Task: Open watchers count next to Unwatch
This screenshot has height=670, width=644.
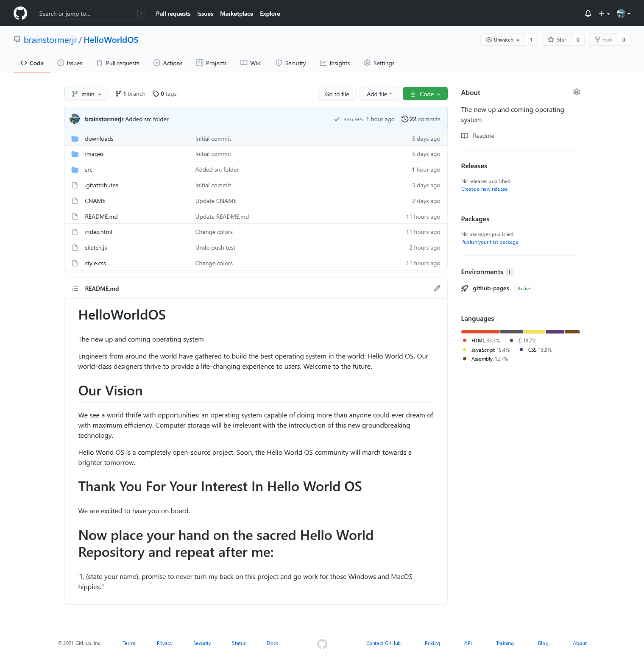Action: (x=531, y=40)
